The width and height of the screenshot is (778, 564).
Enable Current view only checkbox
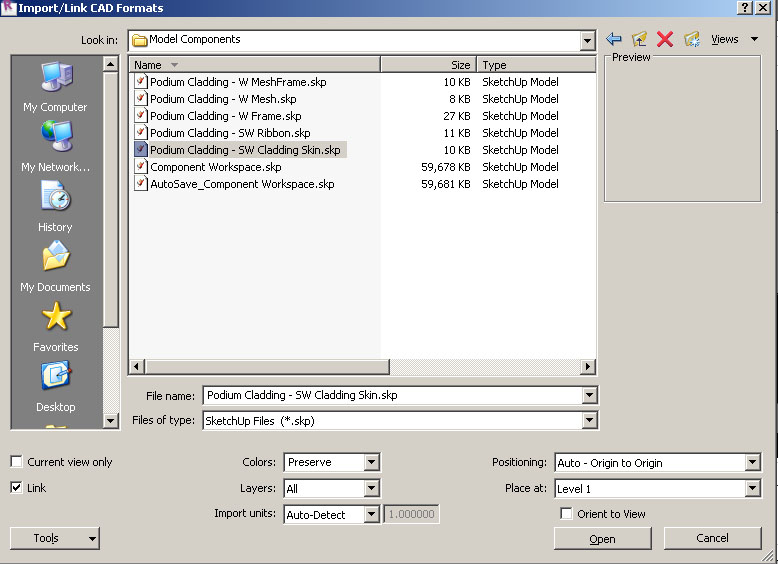point(16,462)
